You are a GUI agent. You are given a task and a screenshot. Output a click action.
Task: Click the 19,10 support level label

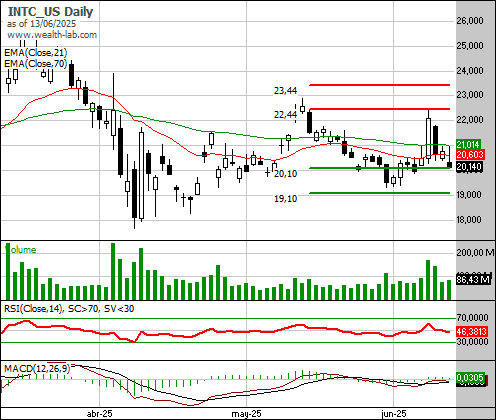click(x=285, y=199)
